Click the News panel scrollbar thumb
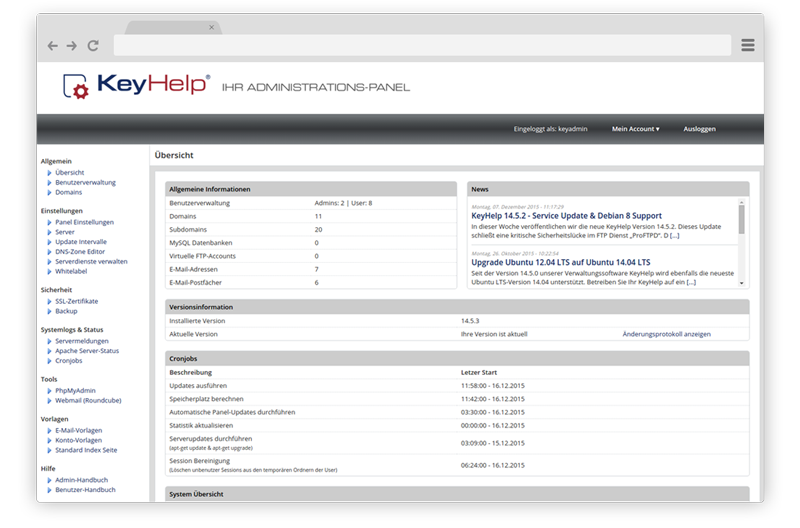Viewport: 800px width, 528px height. [x=741, y=219]
